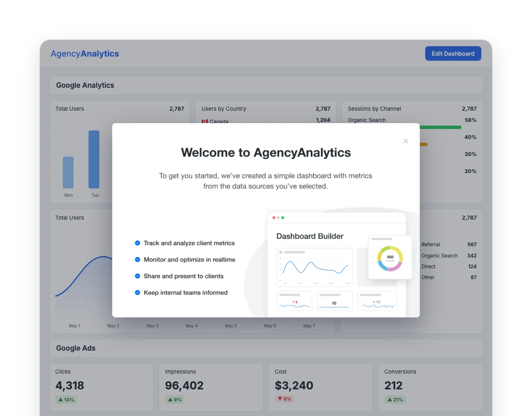Click the 58% Organic Search percentage
The image size is (532, 416).
pos(470,120)
